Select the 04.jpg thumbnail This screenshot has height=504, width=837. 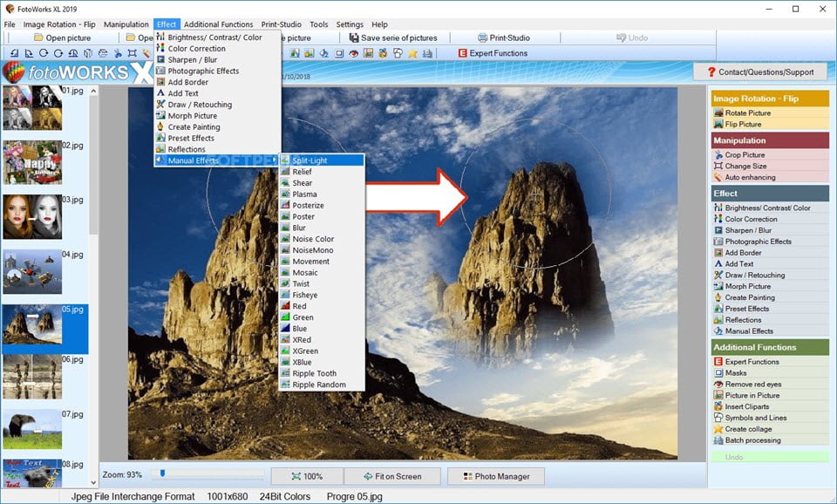32,272
